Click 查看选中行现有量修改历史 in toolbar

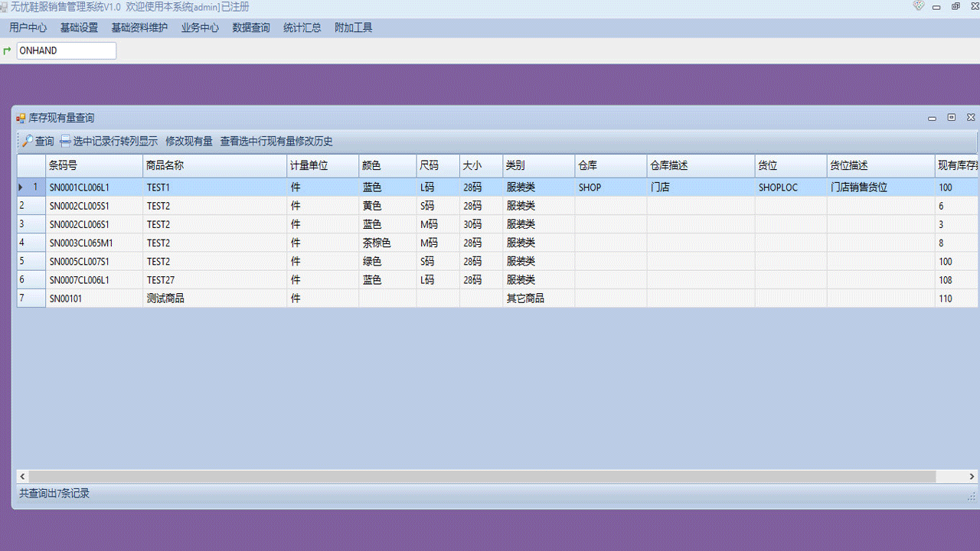point(275,141)
